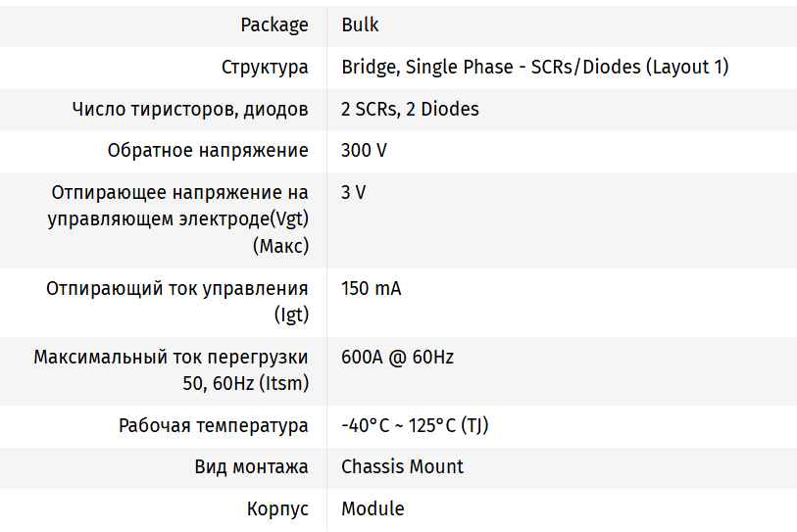Click the Bulk value text
Image resolution: width=797 pixels, height=532 pixels.
[x=360, y=25]
